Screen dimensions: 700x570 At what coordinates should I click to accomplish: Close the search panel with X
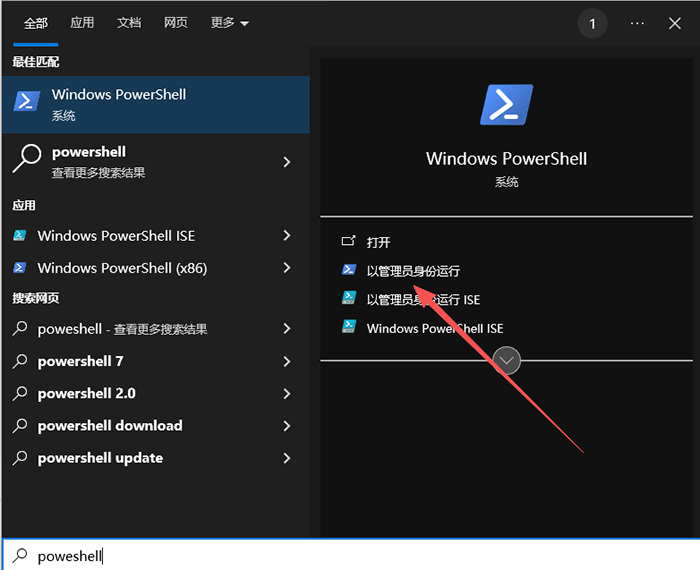point(675,23)
